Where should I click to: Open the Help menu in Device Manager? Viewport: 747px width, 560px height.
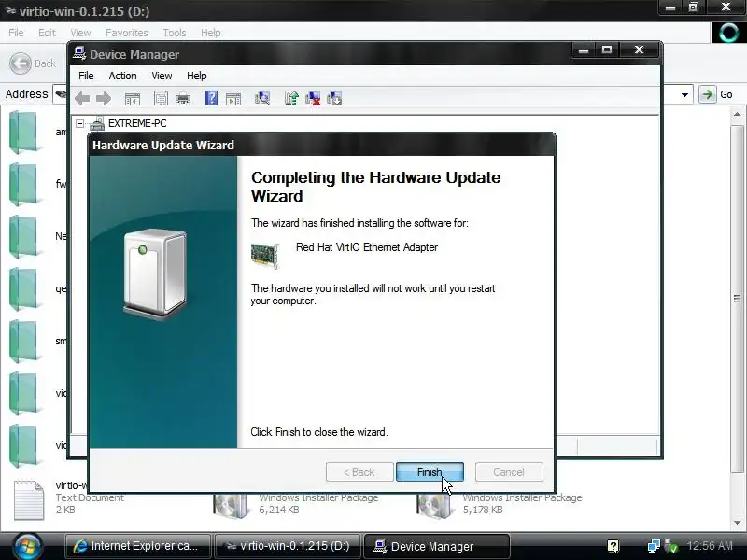click(x=197, y=76)
